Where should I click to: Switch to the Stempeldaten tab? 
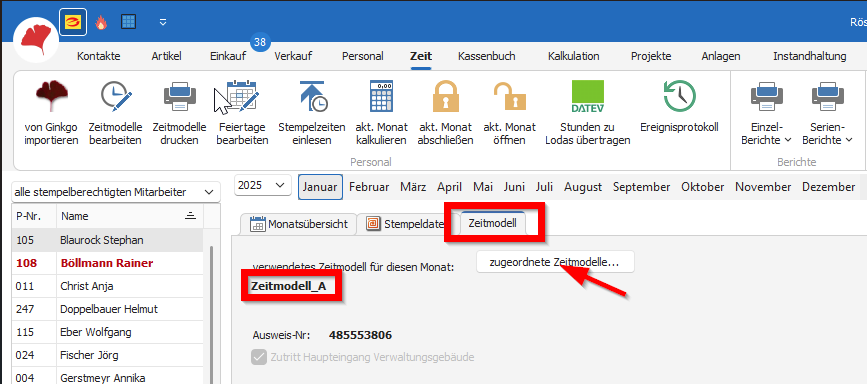coord(408,224)
